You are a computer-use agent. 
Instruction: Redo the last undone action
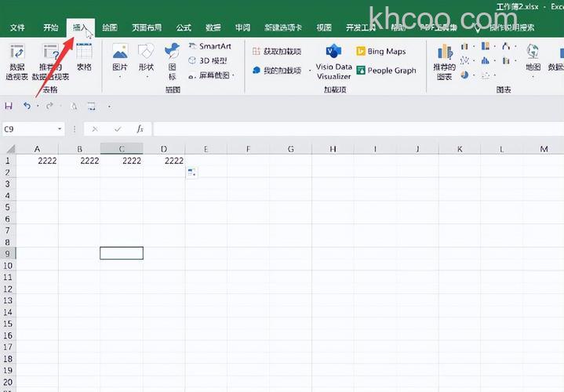coord(49,106)
